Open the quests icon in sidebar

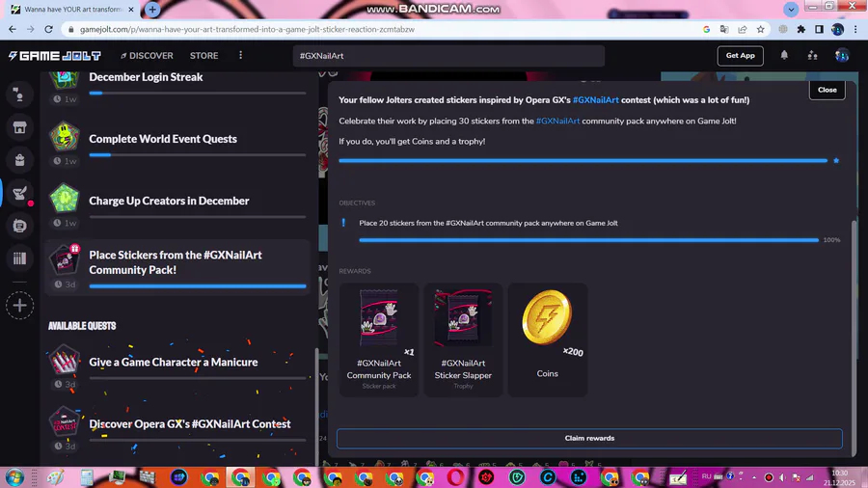pyautogui.click(x=19, y=193)
